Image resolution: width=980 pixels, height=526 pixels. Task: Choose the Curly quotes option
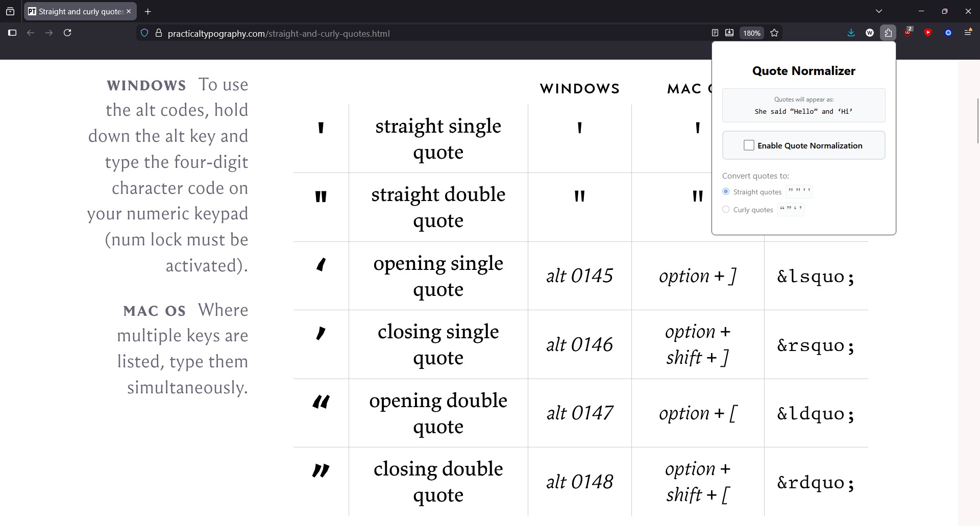click(x=726, y=209)
